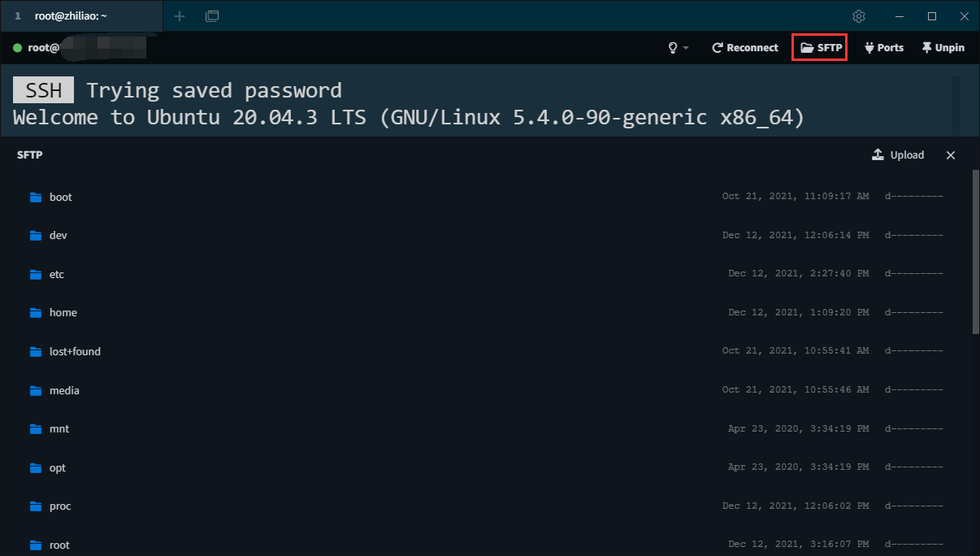Click the Ports forwarding icon
This screenshot has height=556, width=980.
pos(869,47)
